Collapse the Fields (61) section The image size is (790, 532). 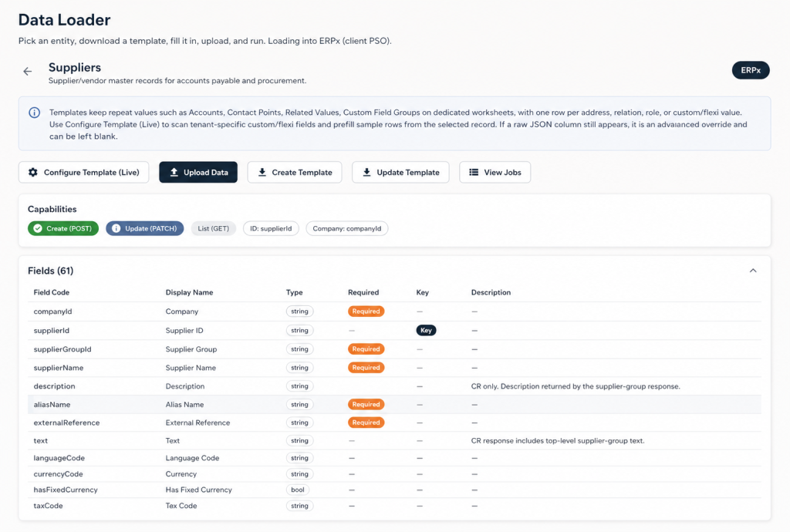(x=753, y=271)
